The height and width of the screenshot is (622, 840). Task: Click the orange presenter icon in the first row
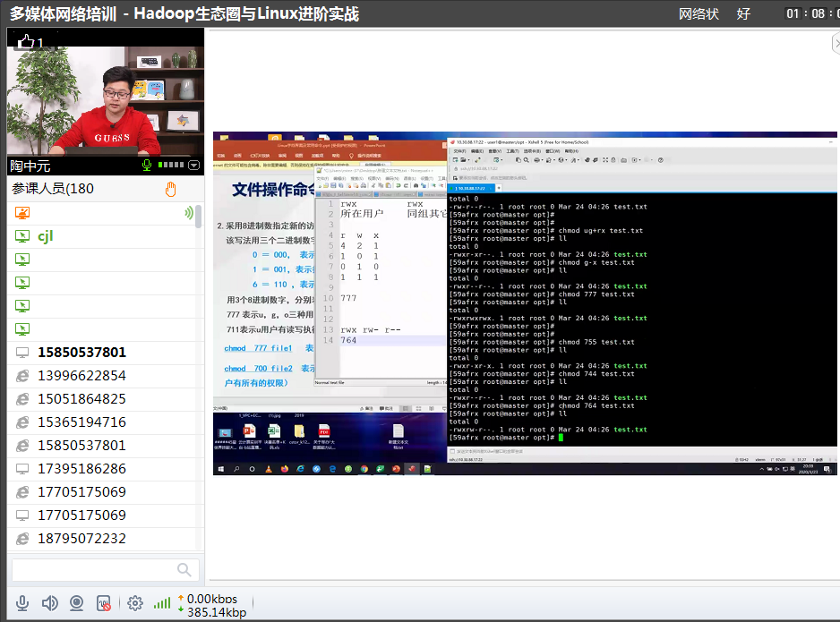23,213
